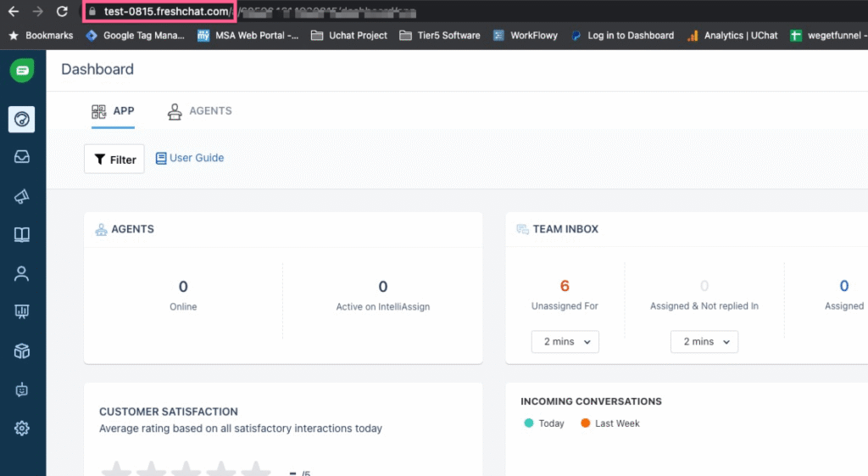Open the Dashboard sidebar icon
Screen dimensions: 868x476
click(22, 119)
